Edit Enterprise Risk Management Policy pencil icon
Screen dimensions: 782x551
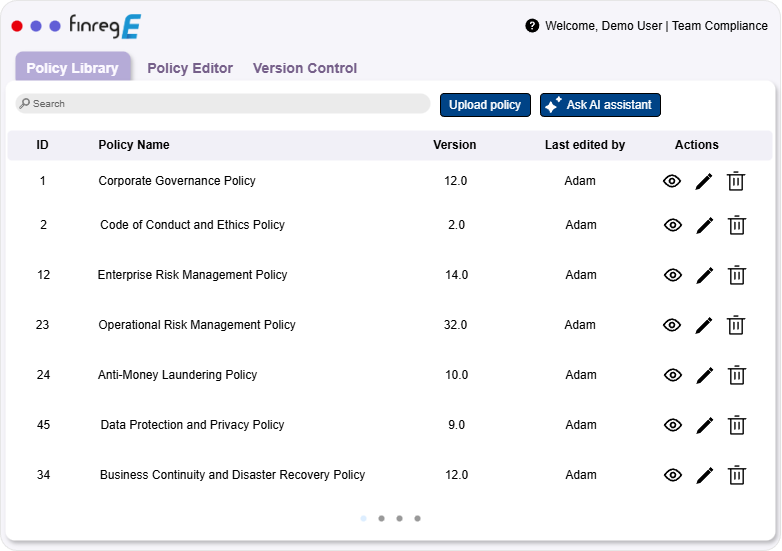tap(705, 275)
